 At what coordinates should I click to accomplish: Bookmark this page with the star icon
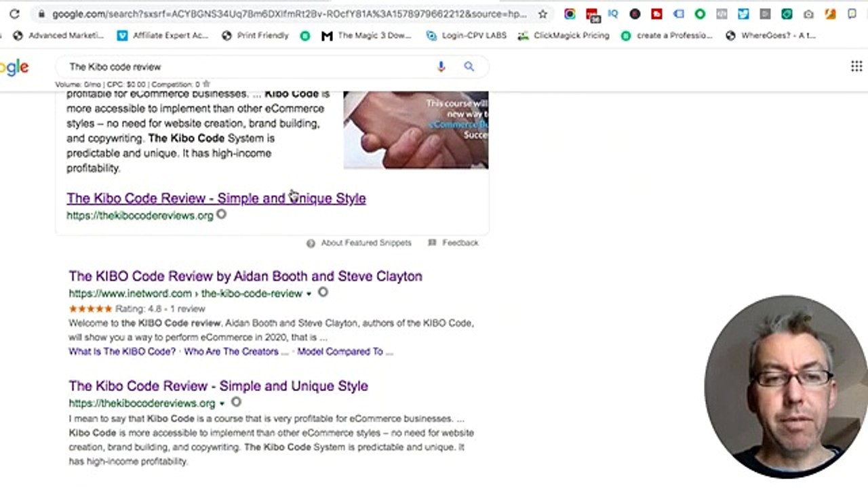pyautogui.click(x=542, y=14)
